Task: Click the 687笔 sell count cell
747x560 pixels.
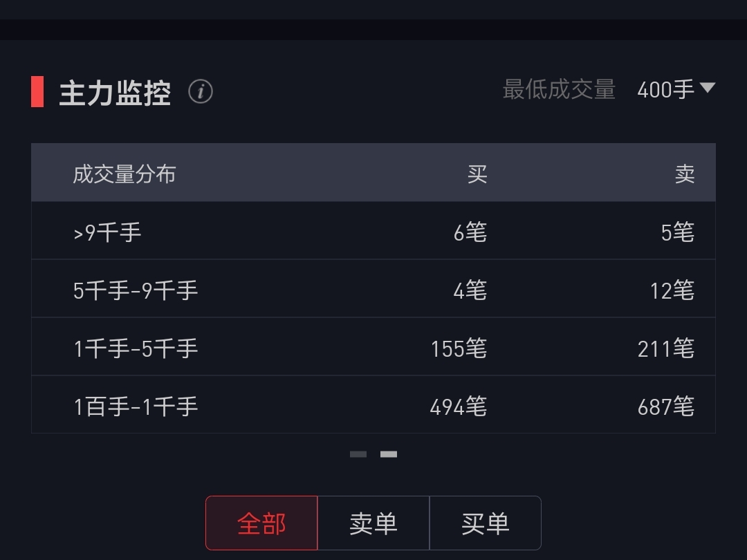Action: (x=665, y=407)
